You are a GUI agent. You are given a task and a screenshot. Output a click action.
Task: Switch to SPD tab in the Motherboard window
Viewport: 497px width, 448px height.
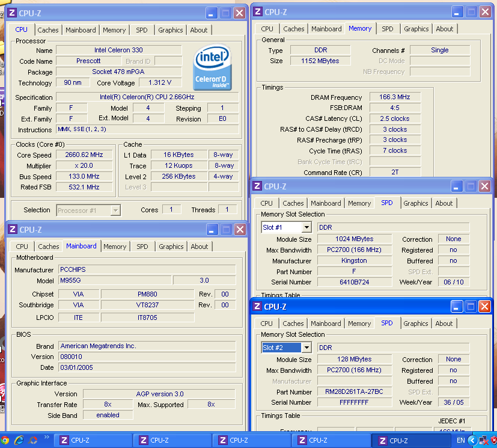[x=142, y=247]
